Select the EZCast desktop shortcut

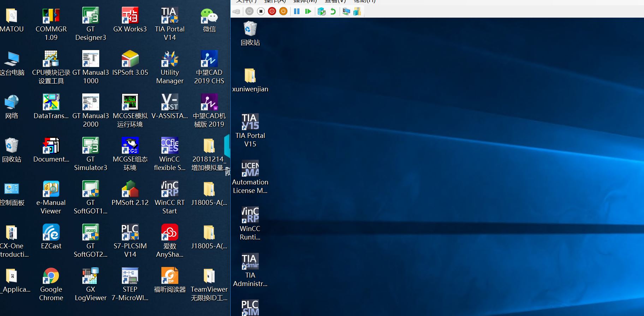pos(51,233)
